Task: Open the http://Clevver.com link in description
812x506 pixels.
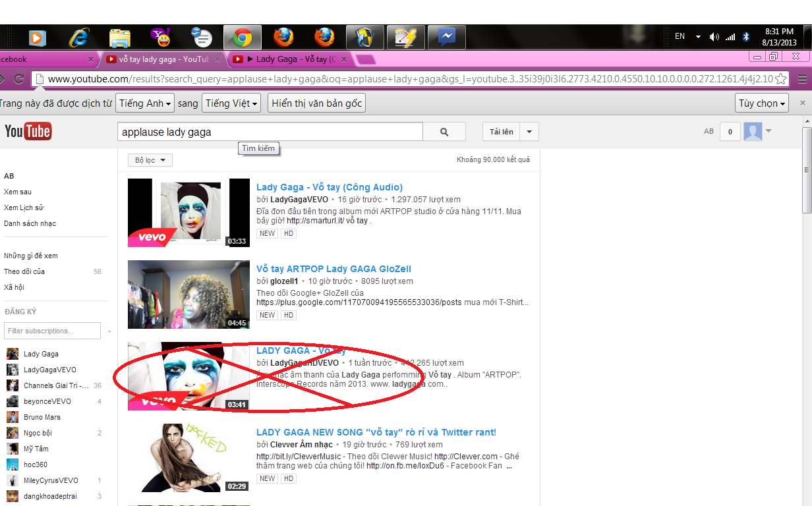Action: [466, 456]
